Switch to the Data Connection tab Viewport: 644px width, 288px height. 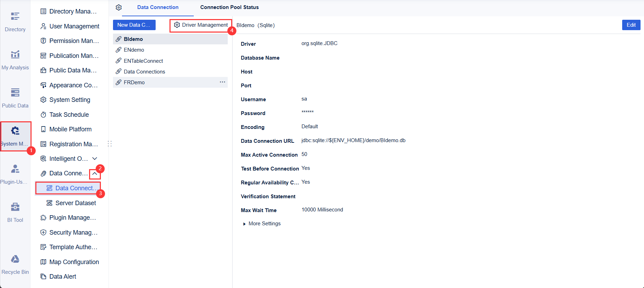158,7
